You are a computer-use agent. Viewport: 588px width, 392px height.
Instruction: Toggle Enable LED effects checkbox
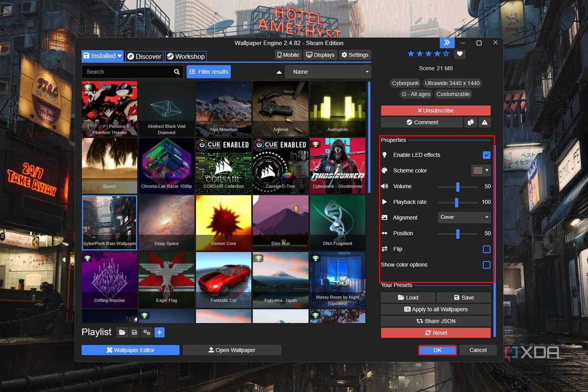pos(486,155)
